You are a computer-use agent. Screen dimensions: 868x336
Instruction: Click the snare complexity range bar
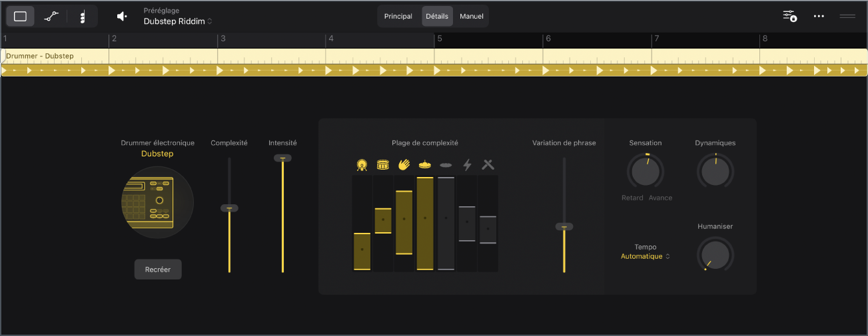(383, 220)
